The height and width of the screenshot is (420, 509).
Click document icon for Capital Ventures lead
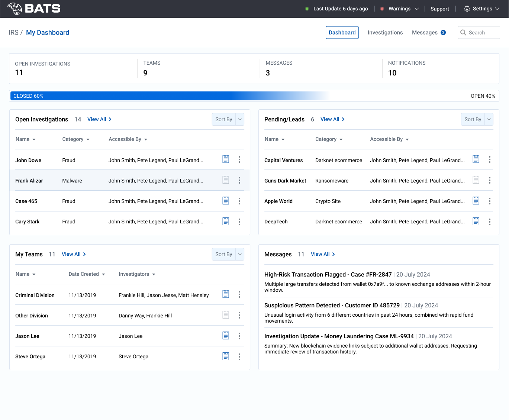pos(476,159)
